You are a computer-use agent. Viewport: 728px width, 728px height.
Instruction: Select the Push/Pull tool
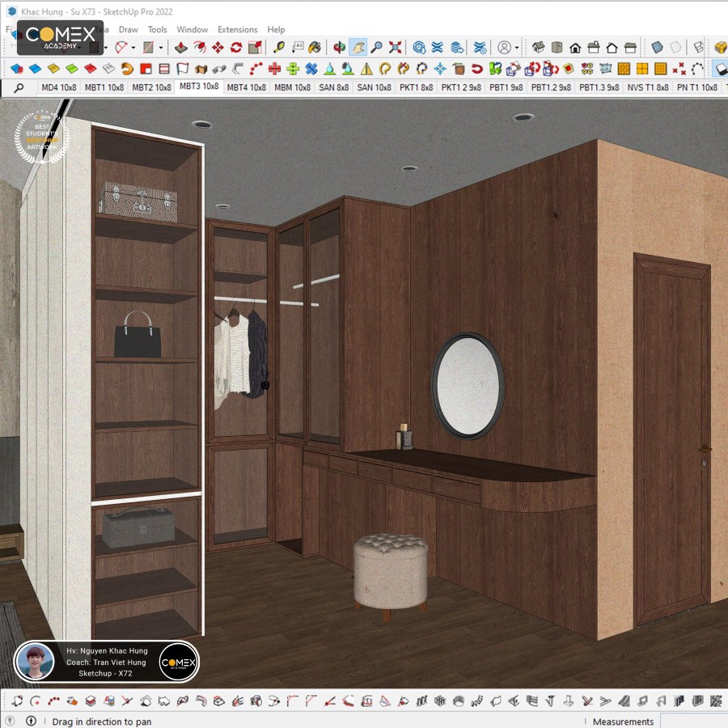pyautogui.click(x=181, y=48)
